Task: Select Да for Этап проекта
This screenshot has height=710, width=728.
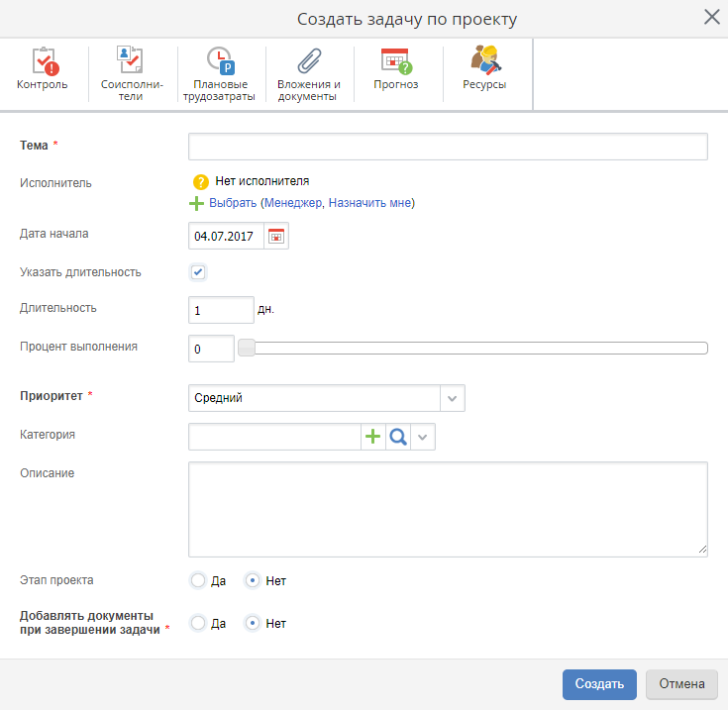Action: [x=198, y=581]
